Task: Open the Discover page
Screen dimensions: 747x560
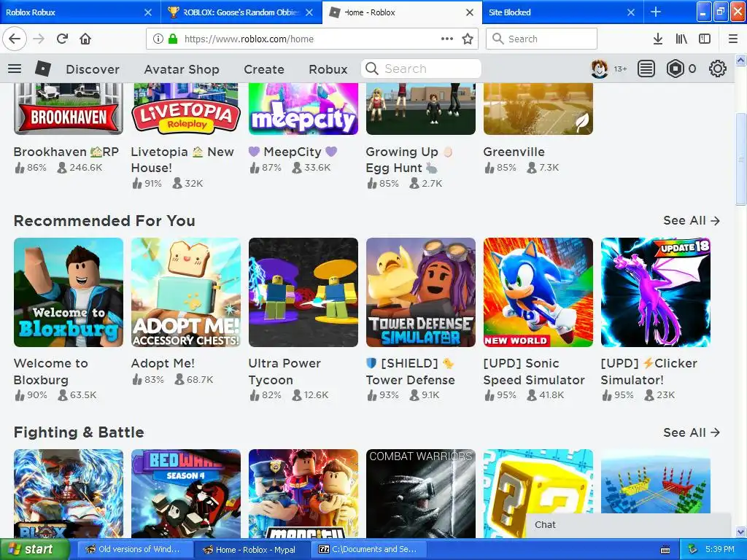Action: [93, 69]
